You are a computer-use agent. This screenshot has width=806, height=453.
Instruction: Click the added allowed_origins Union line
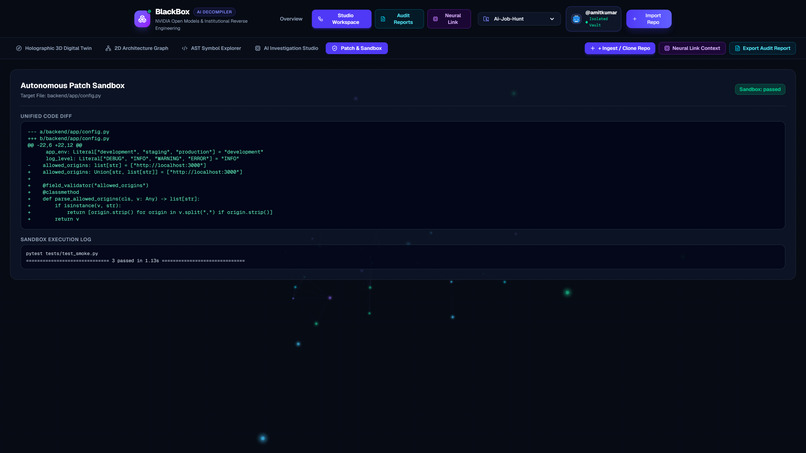(135, 172)
